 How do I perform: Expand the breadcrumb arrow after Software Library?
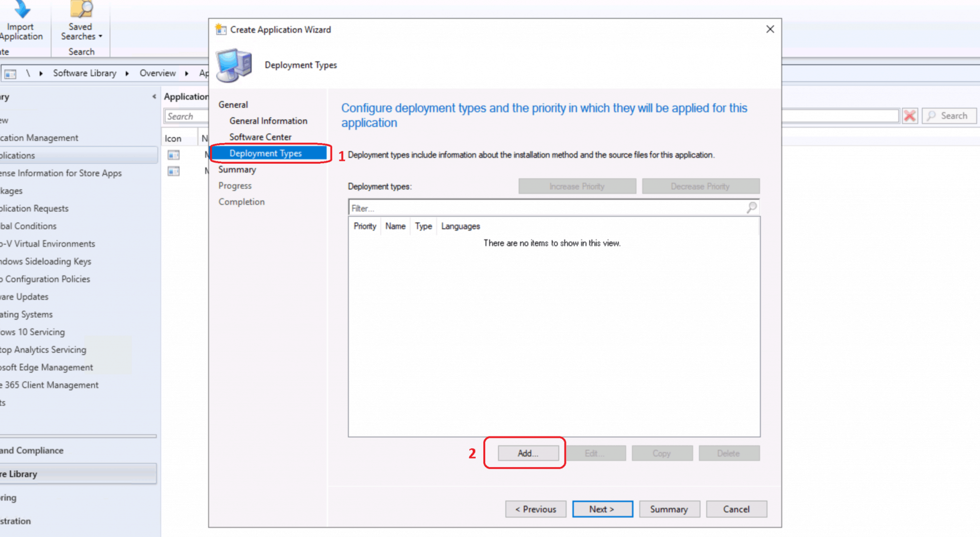click(126, 73)
